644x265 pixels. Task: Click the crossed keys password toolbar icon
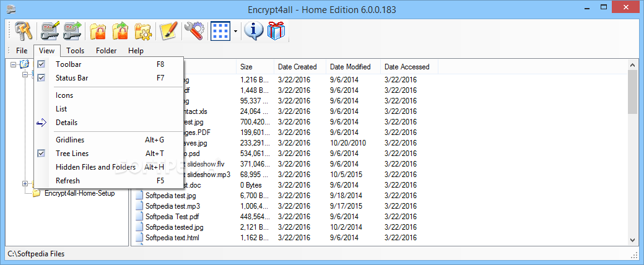pos(23,31)
